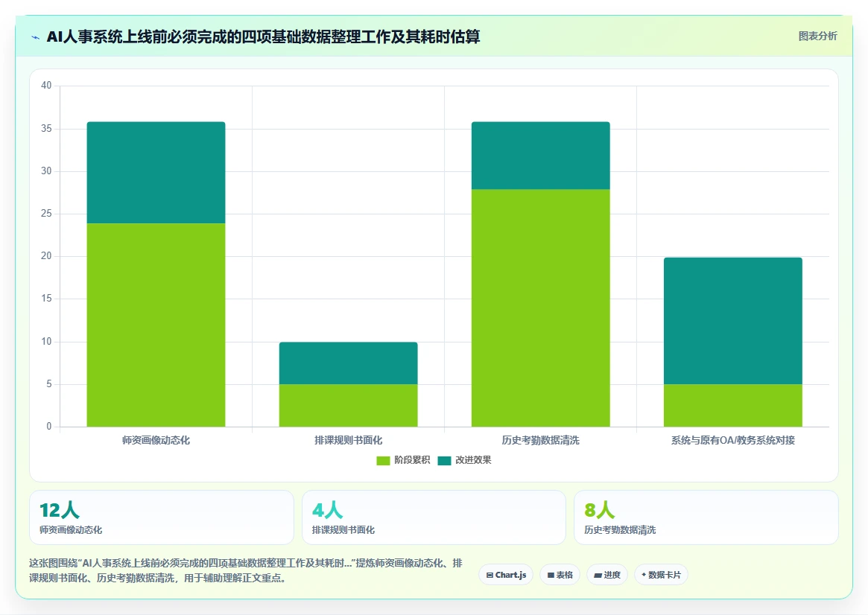This screenshot has width=868, height=615.
Task: Click the 4人 value in the second card
Action: click(327, 510)
